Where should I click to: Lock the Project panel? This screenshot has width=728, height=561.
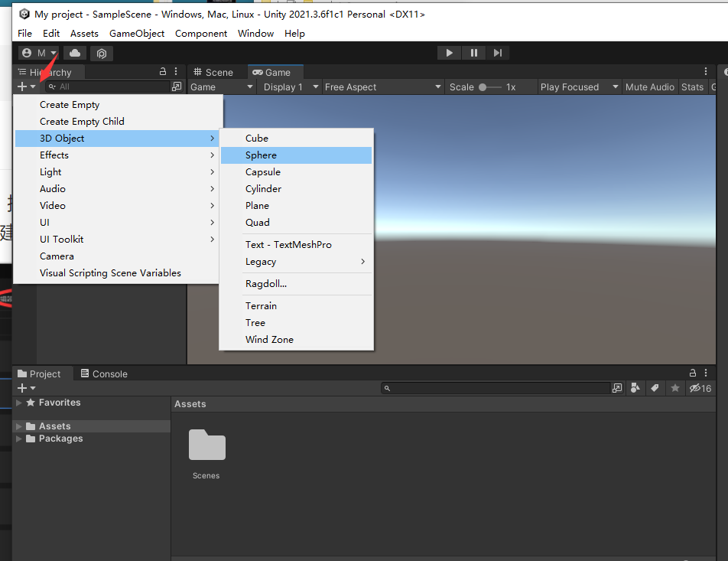tap(693, 373)
